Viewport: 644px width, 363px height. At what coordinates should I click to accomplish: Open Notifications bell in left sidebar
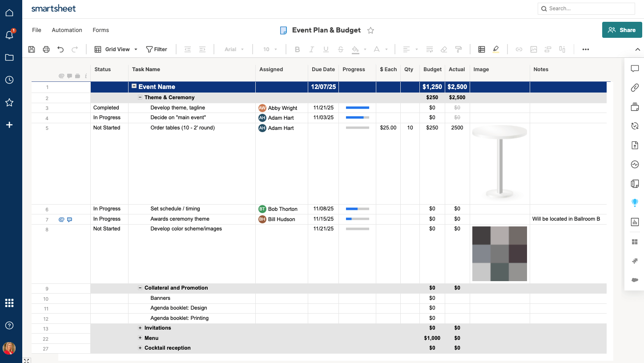9,35
